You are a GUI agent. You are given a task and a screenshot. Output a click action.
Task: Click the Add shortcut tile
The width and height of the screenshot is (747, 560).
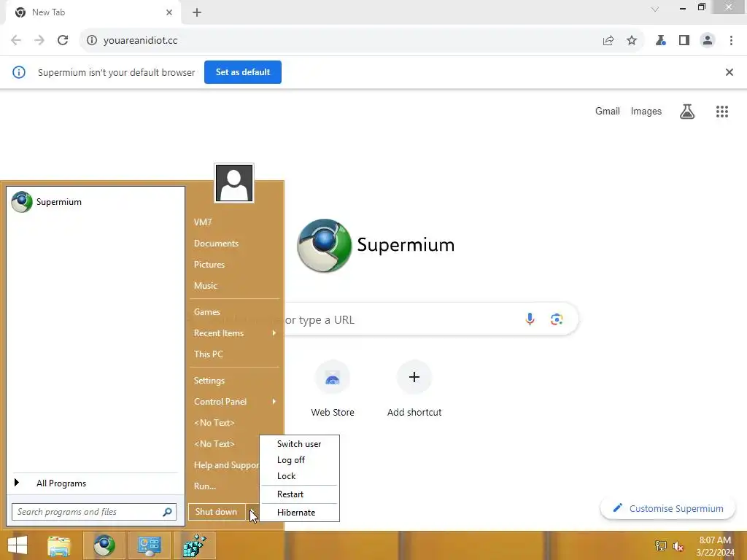click(x=414, y=389)
